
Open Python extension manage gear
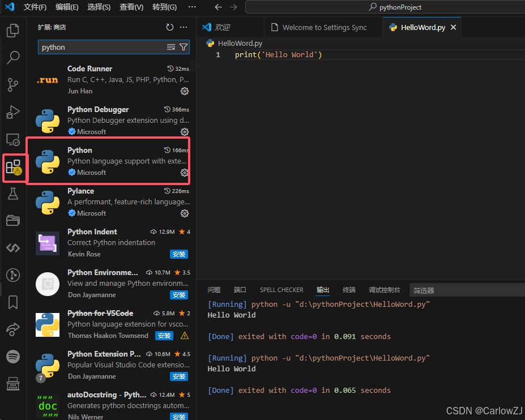point(185,173)
